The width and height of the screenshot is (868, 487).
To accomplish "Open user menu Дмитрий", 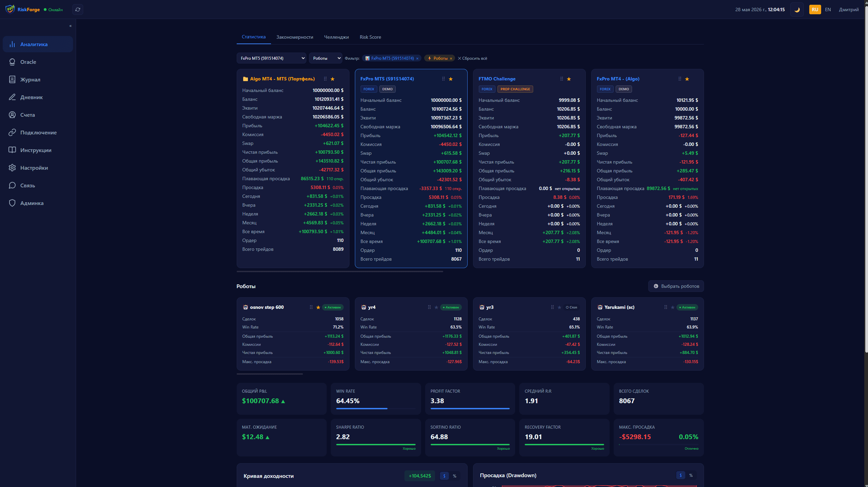I will (849, 10).
